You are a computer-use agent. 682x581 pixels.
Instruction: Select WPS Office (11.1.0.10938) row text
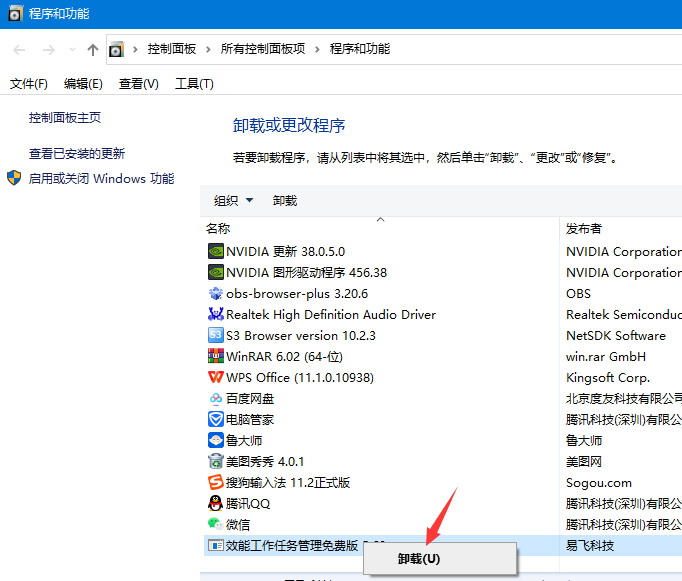[300, 377]
